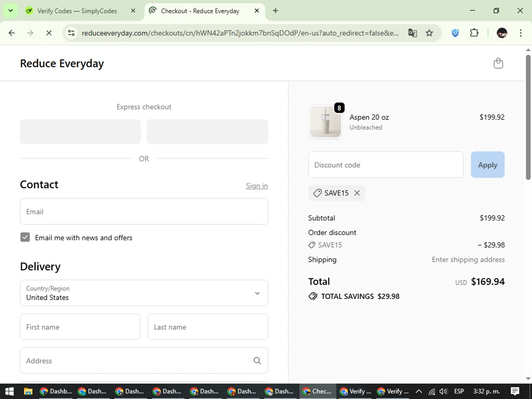Open the Bitwarden shield extension
The width and height of the screenshot is (532, 399).
[x=455, y=33]
